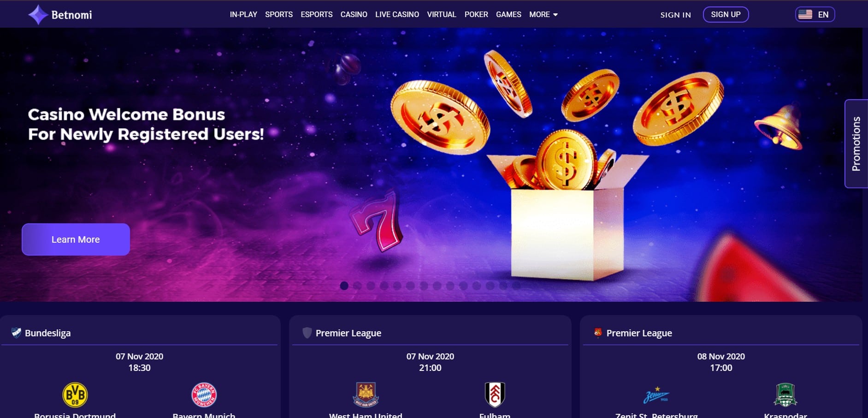Click the Betnomi star logo icon

pyautogui.click(x=38, y=15)
